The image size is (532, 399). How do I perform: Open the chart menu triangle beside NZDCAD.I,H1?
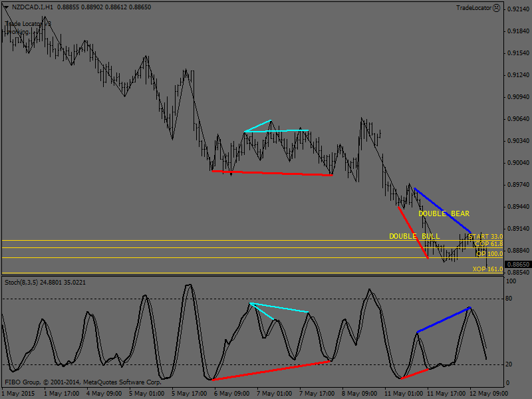(x=6, y=7)
